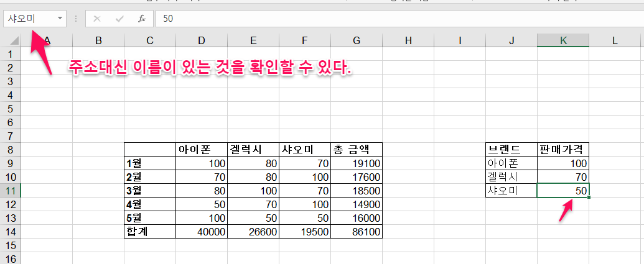Screen dimensions: 644x264
Task: Select column E header
Action: pos(253,40)
